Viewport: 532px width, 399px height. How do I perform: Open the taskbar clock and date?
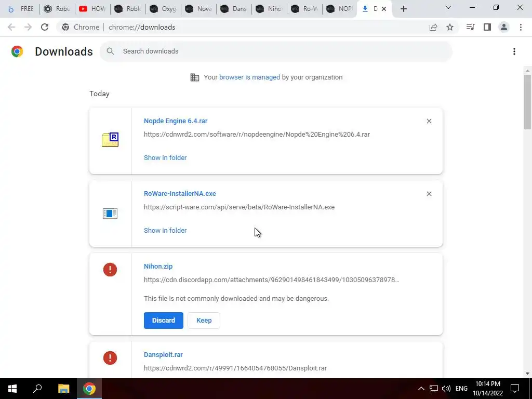click(x=488, y=389)
